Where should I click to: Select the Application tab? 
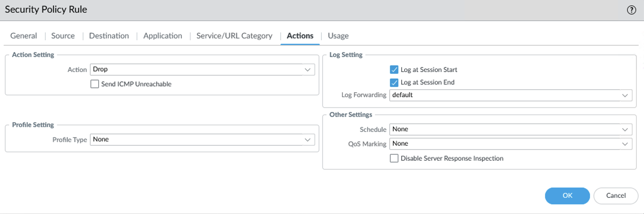coord(163,36)
